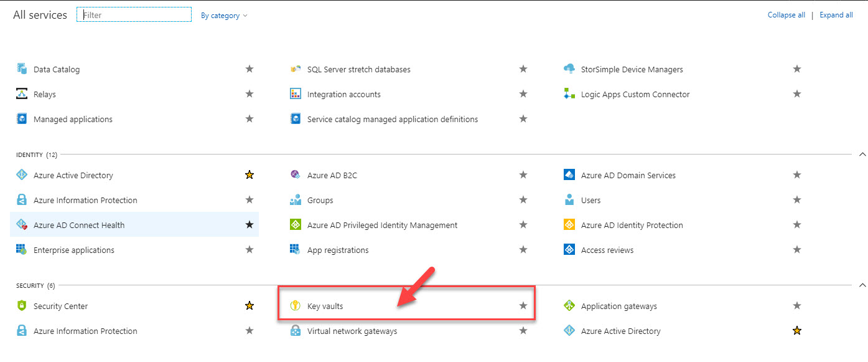868x362 pixels.
Task: Open the Security Center text label
Action: [60, 306]
